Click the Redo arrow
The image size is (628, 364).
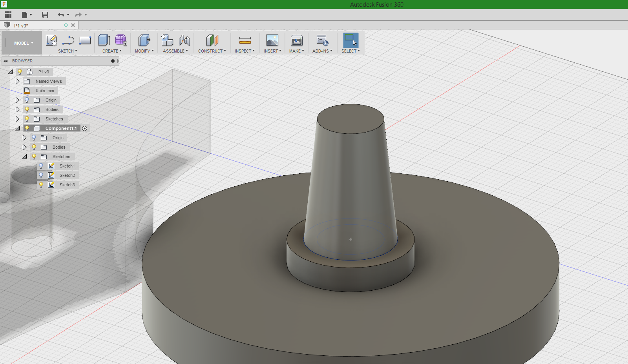(x=78, y=15)
